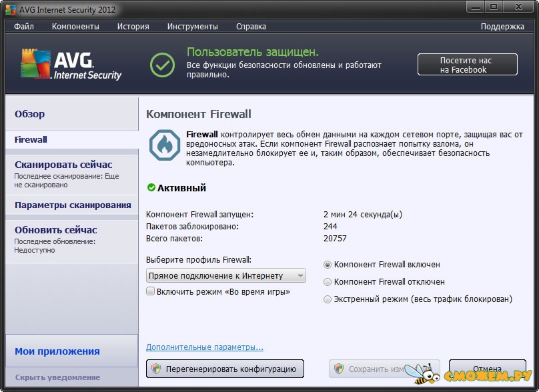Open Мои приложения panel
The height and width of the screenshot is (392, 539).
pyautogui.click(x=71, y=351)
